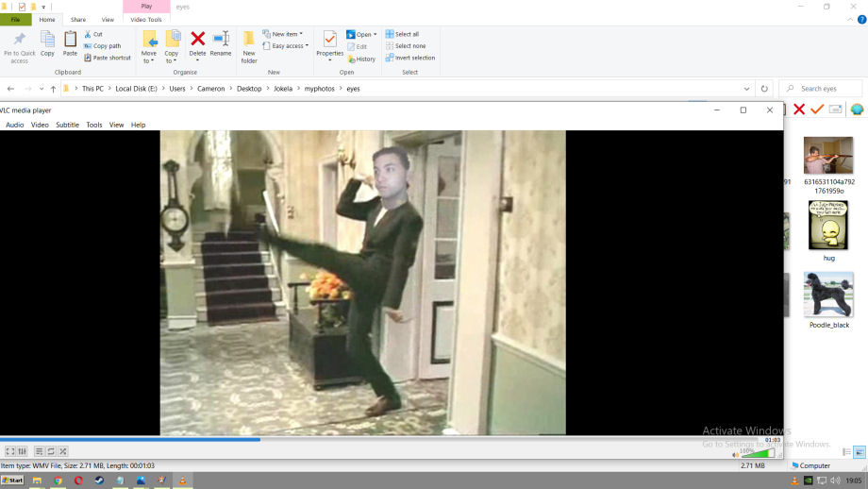
Task: Toggle VLC loop button
Action: click(x=51, y=451)
